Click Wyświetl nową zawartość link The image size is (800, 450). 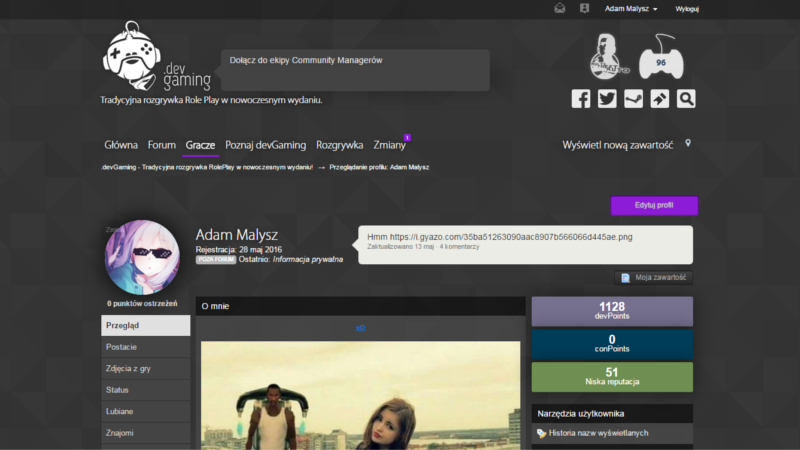[617, 145]
